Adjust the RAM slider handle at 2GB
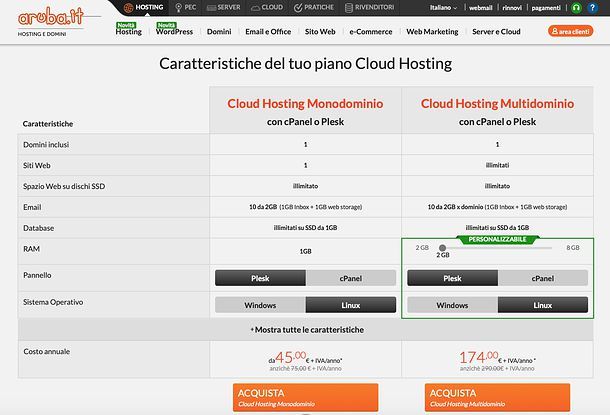The height and width of the screenshot is (415, 610). [442, 248]
